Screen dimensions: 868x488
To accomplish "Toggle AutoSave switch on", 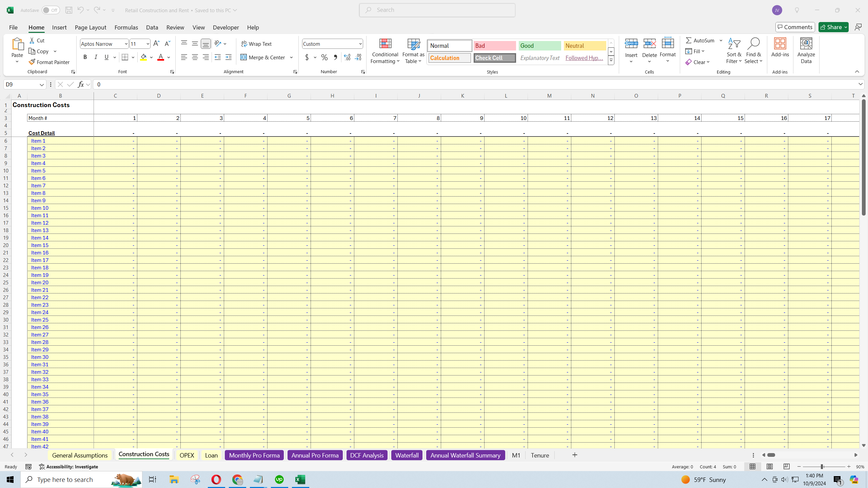I will (51, 10).
